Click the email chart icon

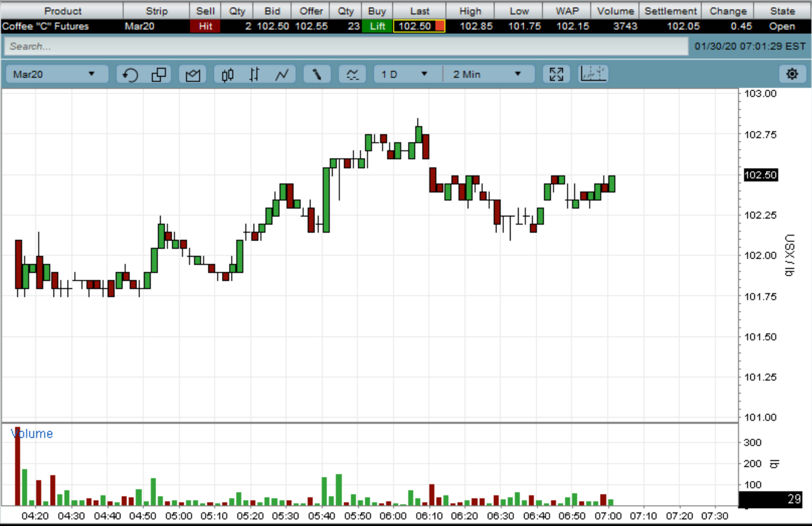click(192, 75)
